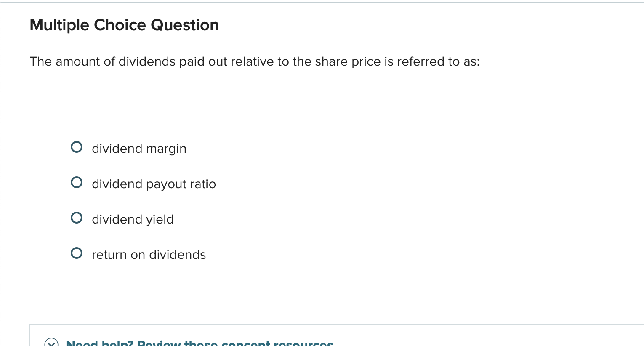Click the return on dividends label text
This screenshot has height=346, width=644.
(149, 255)
